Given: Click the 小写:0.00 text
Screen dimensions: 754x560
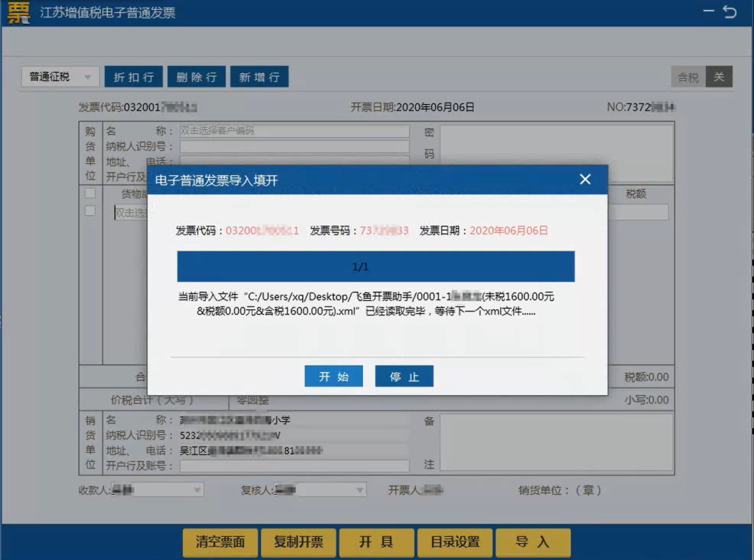Looking at the screenshot, I should pyautogui.click(x=646, y=400).
